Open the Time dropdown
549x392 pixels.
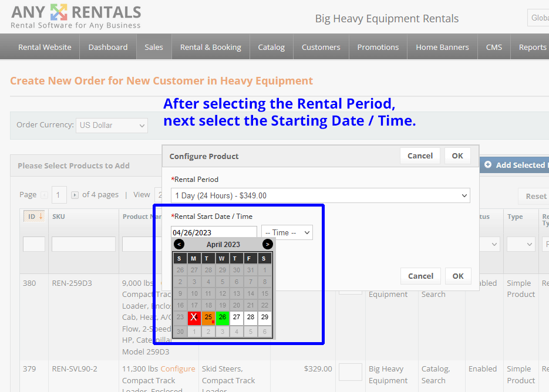(287, 232)
